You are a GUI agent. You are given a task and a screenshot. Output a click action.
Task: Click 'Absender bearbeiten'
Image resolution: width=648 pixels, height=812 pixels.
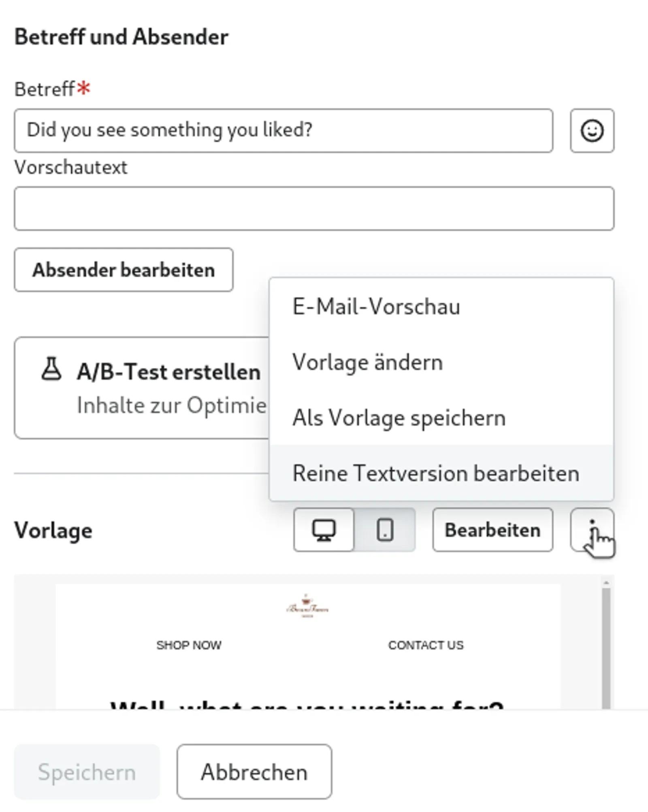[x=124, y=270]
